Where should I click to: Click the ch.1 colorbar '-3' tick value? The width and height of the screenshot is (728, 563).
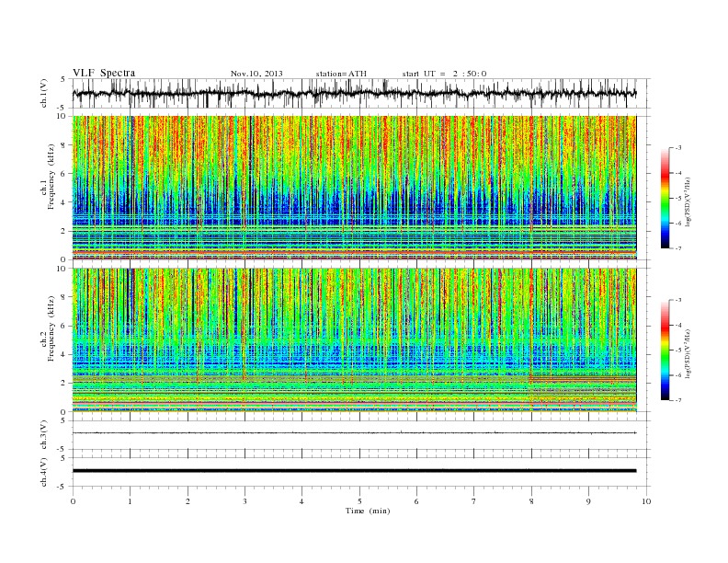point(678,148)
